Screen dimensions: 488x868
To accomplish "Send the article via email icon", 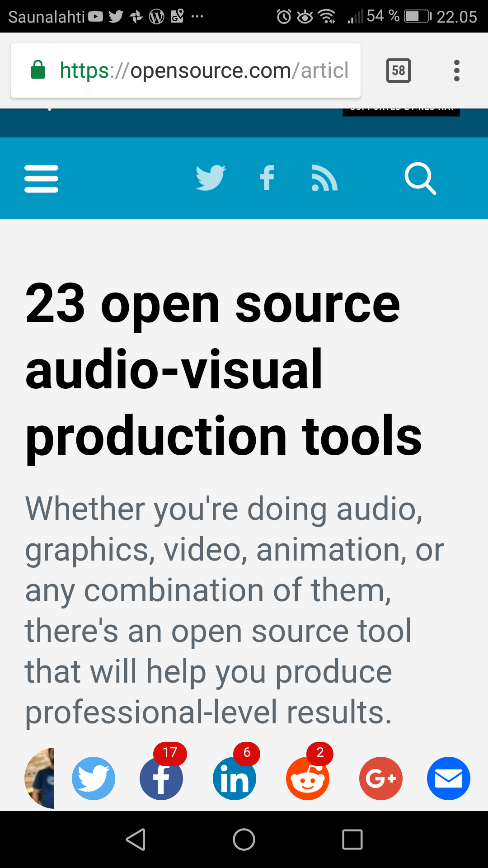I will pyautogui.click(x=449, y=778).
